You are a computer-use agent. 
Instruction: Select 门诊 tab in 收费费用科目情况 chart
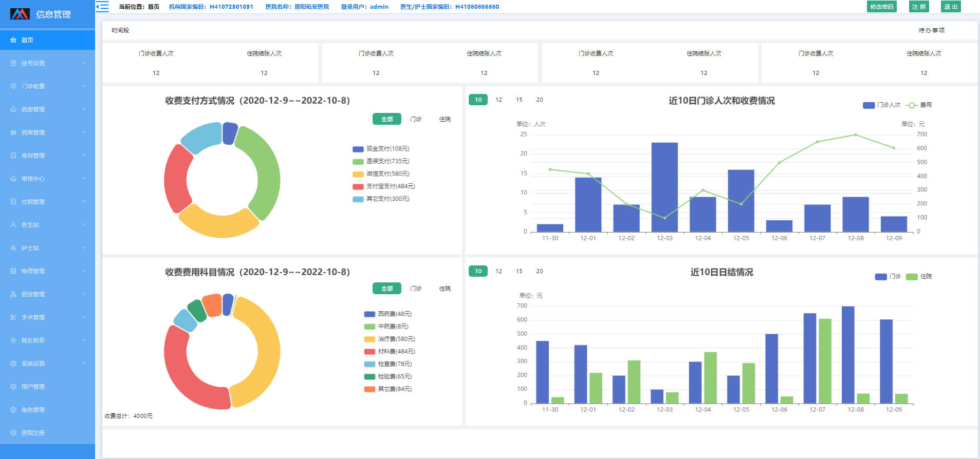click(416, 289)
